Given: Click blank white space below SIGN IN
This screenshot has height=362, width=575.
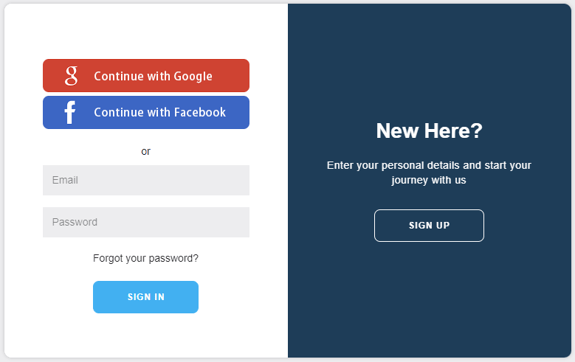Looking at the screenshot, I should (146, 334).
